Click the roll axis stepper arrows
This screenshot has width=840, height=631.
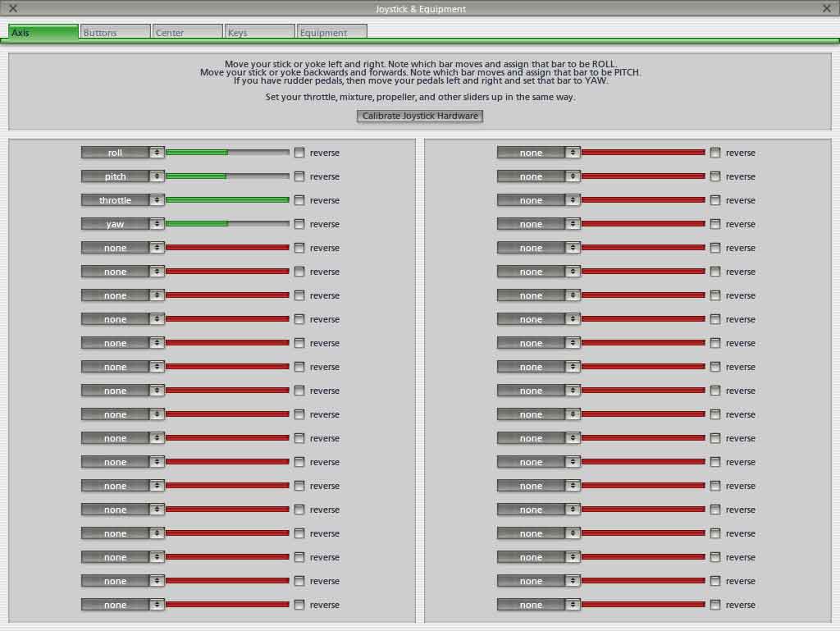point(157,153)
